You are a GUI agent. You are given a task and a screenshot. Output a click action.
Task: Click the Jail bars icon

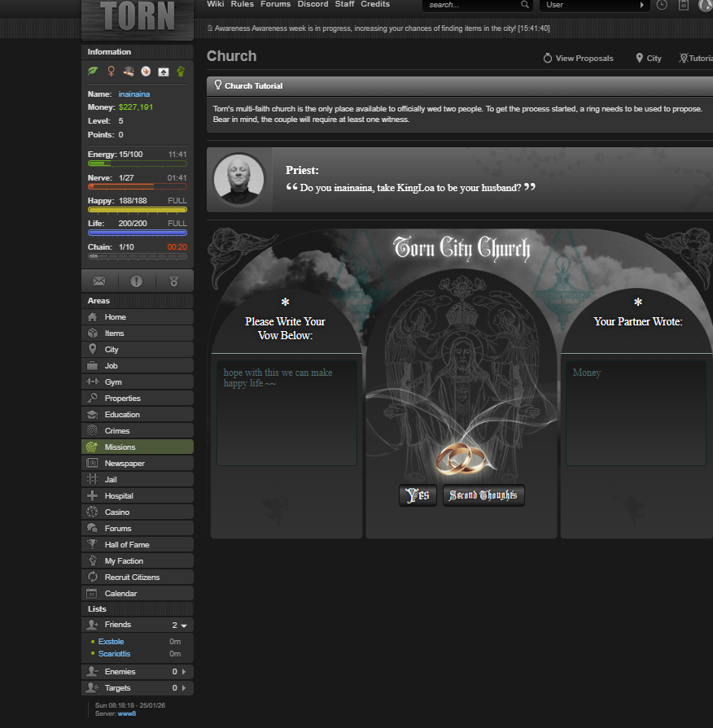[93, 479]
